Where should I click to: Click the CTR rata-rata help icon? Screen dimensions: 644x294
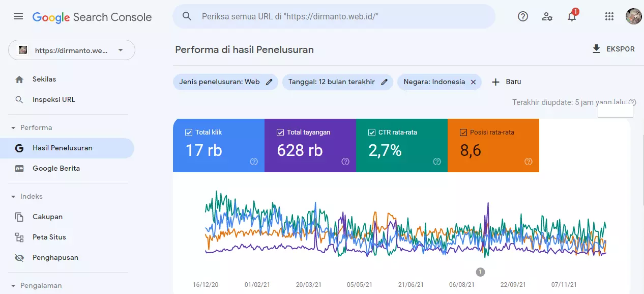click(x=437, y=162)
